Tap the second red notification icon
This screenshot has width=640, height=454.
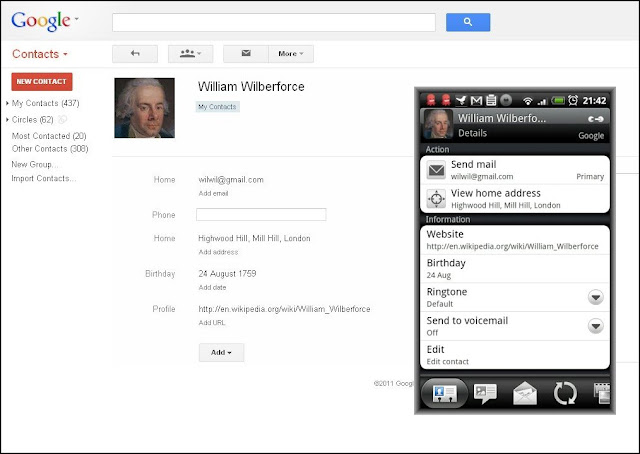(x=446, y=100)
